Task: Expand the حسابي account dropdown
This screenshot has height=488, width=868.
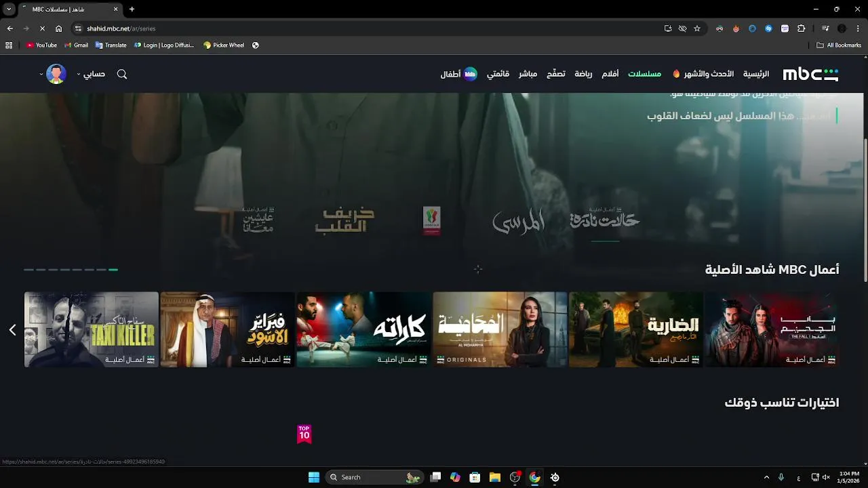Action: pyautogui.click(x=91, y=74)
